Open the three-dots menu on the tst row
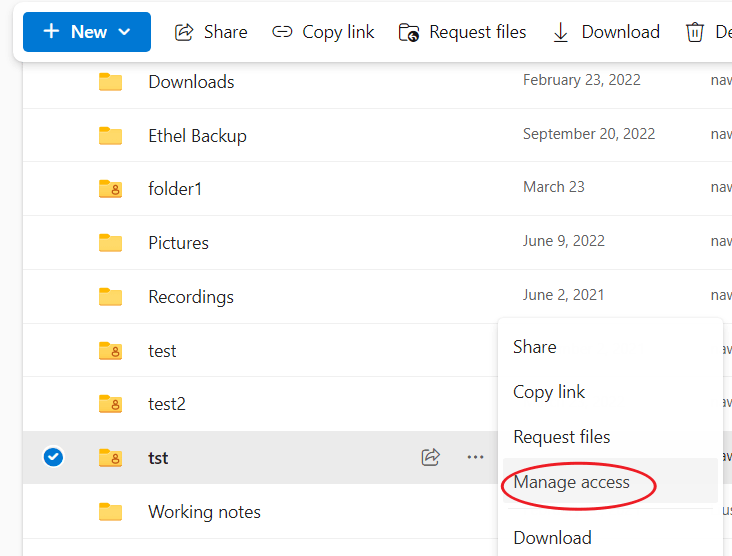This screenshot has width=732, height=556. [x=475, y=457]
